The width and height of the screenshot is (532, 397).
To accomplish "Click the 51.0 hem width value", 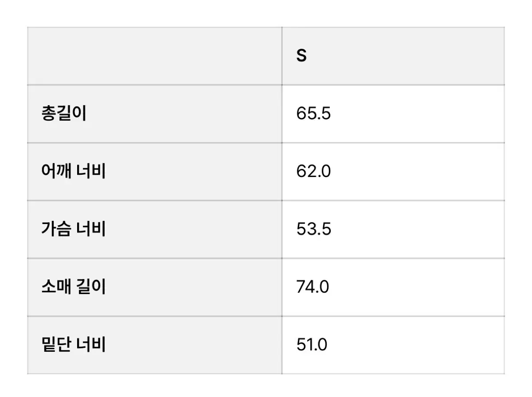I will pos(312,345).
